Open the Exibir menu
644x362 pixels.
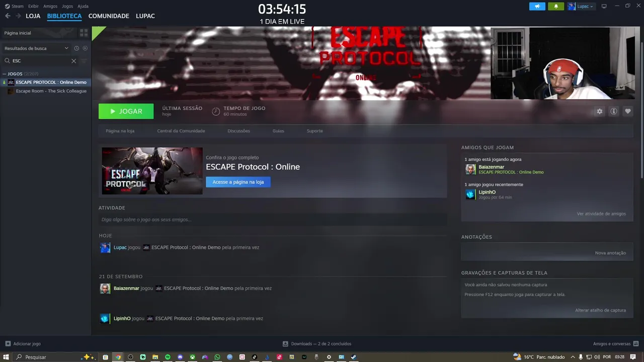33,6
